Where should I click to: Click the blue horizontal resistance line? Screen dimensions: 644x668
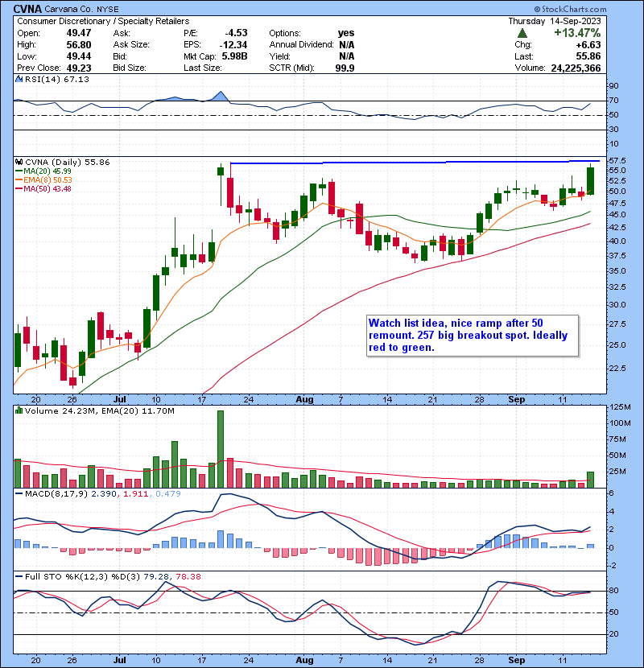tap(415, 162)
